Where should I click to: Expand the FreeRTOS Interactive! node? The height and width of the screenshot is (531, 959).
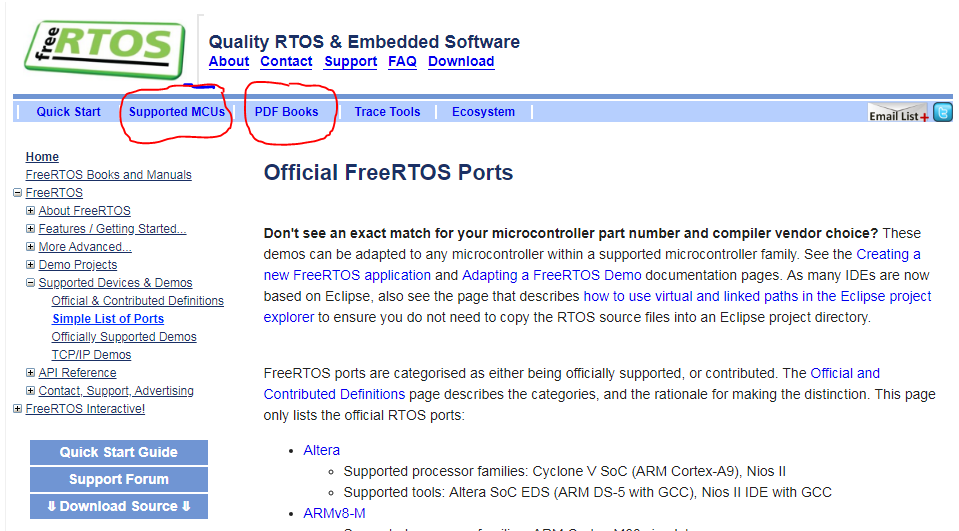click(x=18, y=409)
